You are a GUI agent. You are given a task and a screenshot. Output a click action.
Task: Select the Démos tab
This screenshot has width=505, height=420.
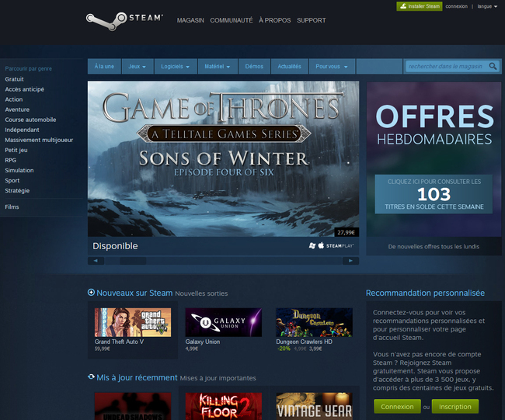pos(254,66)
